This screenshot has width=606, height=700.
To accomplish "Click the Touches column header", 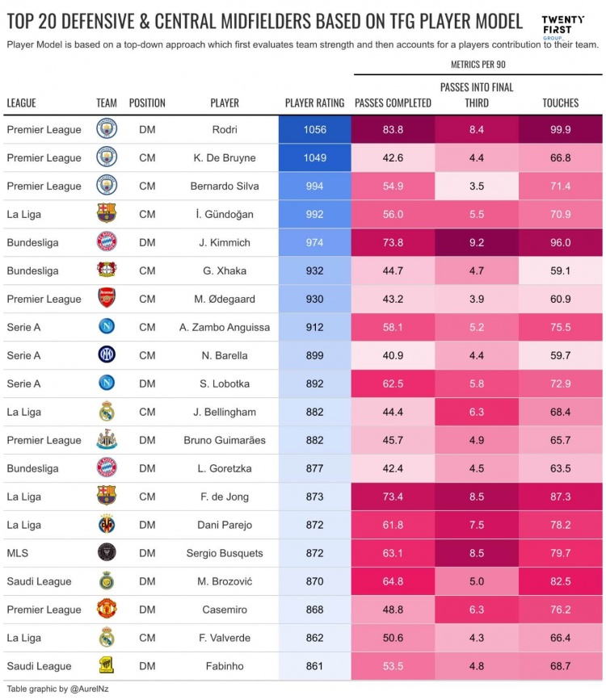I will click(561, 103).
